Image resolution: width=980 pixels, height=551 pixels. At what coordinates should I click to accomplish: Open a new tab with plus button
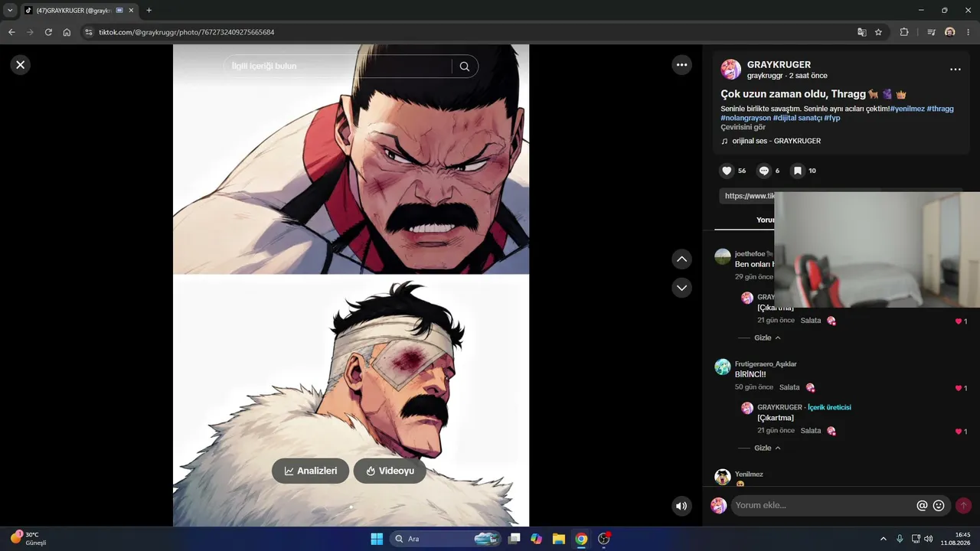tap(149, 10)
